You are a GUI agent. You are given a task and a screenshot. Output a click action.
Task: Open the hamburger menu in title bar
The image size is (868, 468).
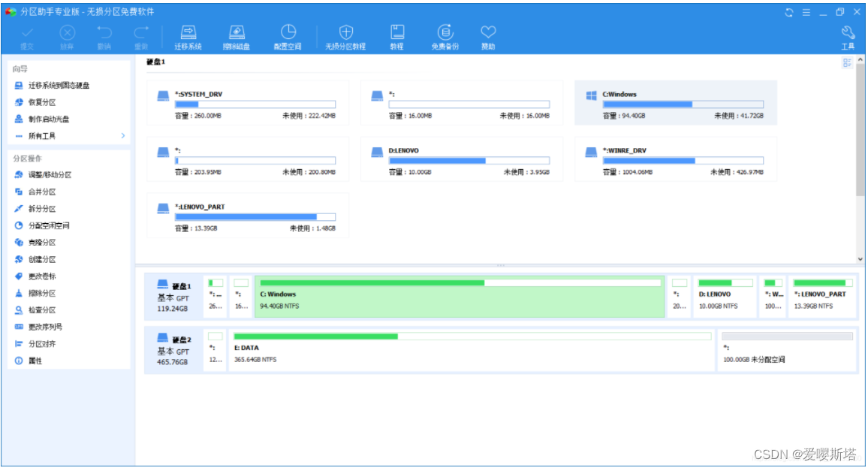[806, 12]
